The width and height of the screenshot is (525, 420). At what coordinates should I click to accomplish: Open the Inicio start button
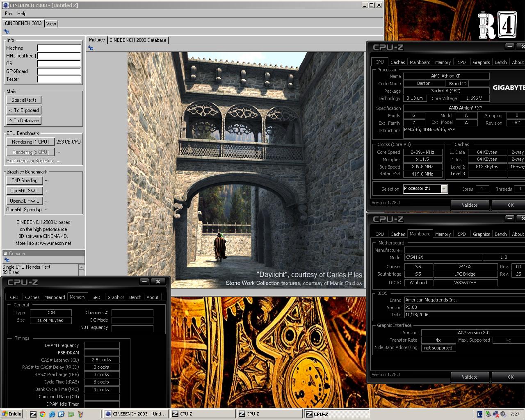point(12,414)
